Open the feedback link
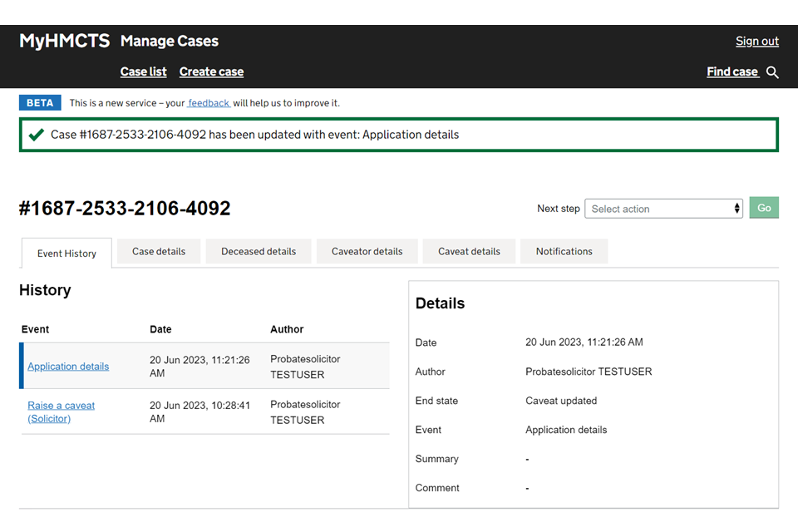The image size is (798, 532). 208,103
